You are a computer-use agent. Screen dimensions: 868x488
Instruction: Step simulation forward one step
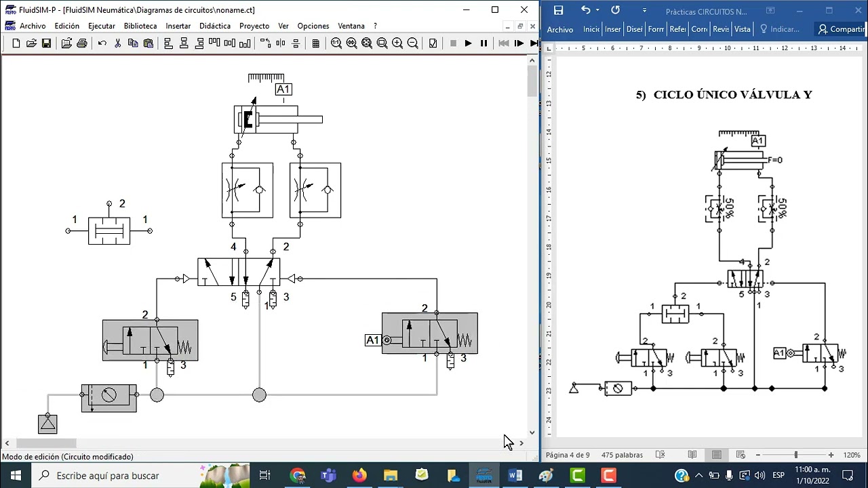[519, 43]
